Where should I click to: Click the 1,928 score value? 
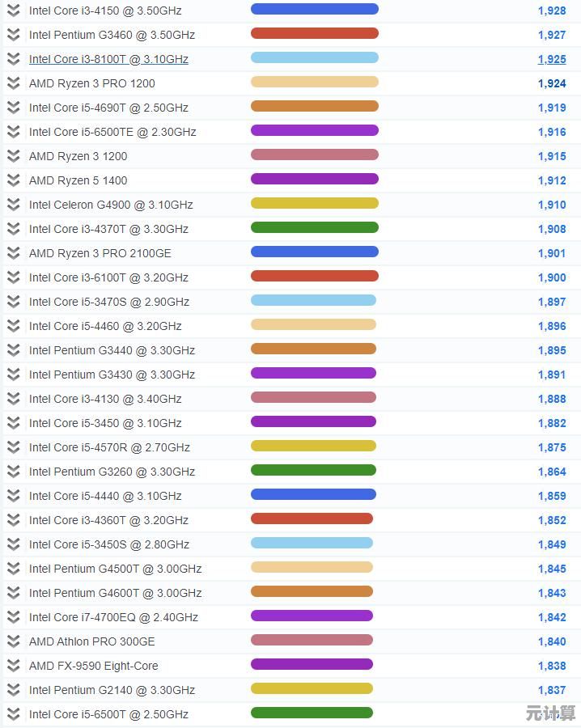[552, 11]
